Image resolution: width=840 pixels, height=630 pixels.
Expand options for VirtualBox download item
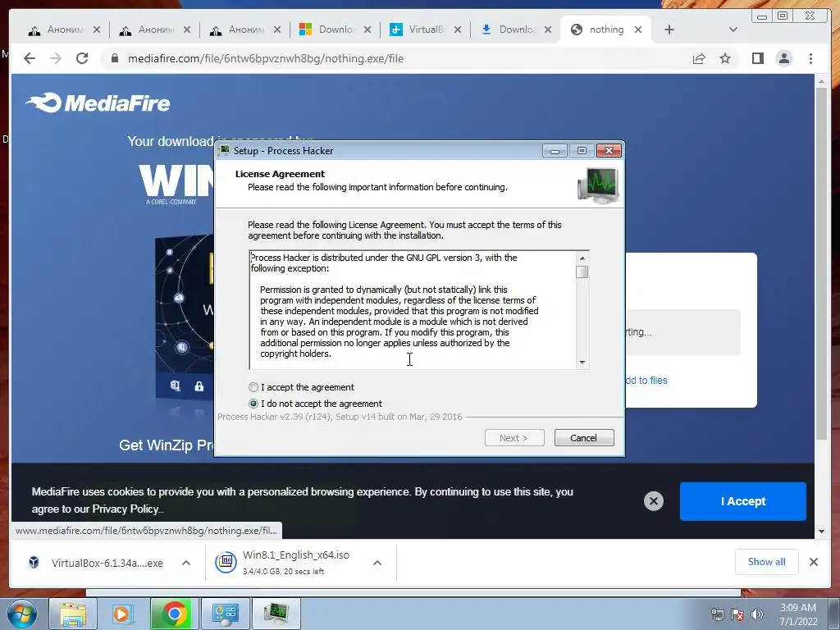point(186,563)
